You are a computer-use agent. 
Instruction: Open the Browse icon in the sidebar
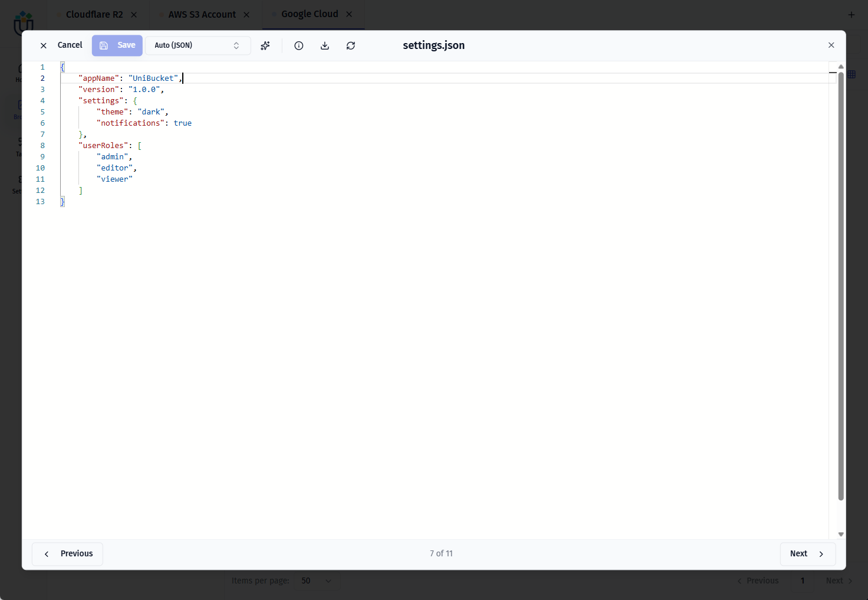click(19, 104)
